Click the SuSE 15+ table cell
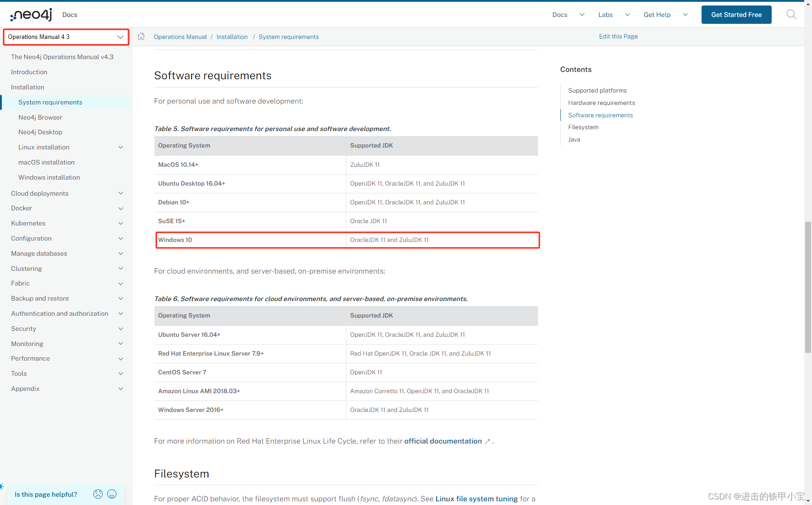Image resolution: width=812 pixels, height=505 pixels. (x=250, y=221)
